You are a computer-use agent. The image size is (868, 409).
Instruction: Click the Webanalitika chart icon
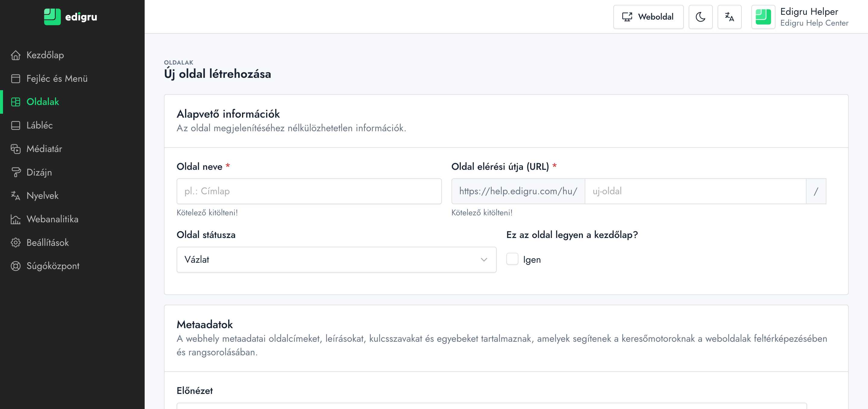15,219
